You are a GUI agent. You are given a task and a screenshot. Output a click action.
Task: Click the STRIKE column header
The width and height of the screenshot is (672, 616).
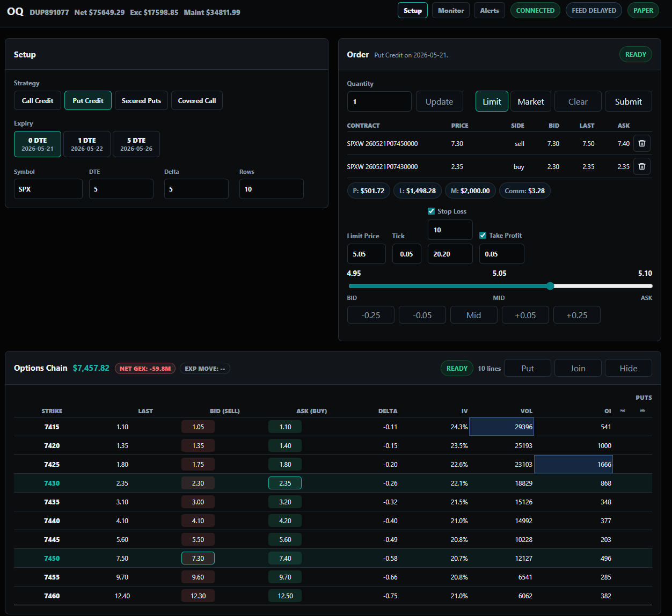coord(52,411)
